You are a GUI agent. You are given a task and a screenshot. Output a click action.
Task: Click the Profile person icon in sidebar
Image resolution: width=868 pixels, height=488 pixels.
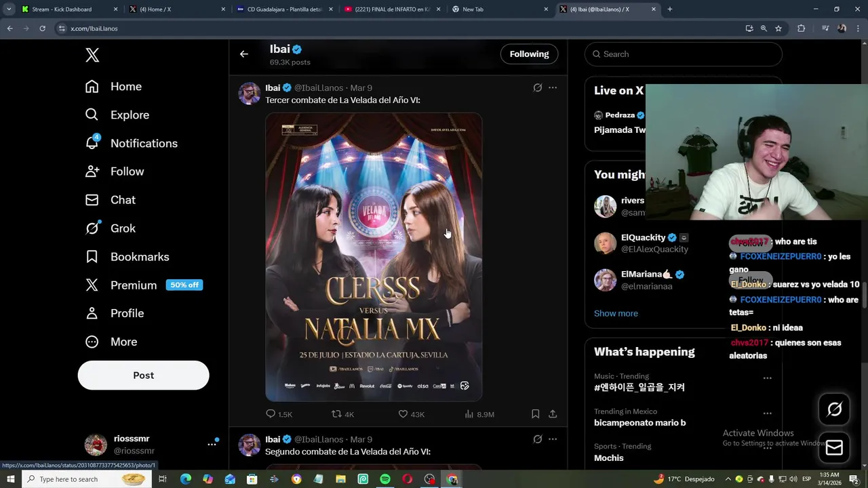click(92, 313)
